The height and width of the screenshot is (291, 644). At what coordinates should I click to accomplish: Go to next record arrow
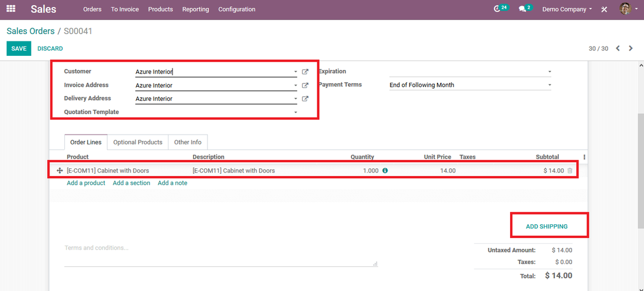point(631,48)
